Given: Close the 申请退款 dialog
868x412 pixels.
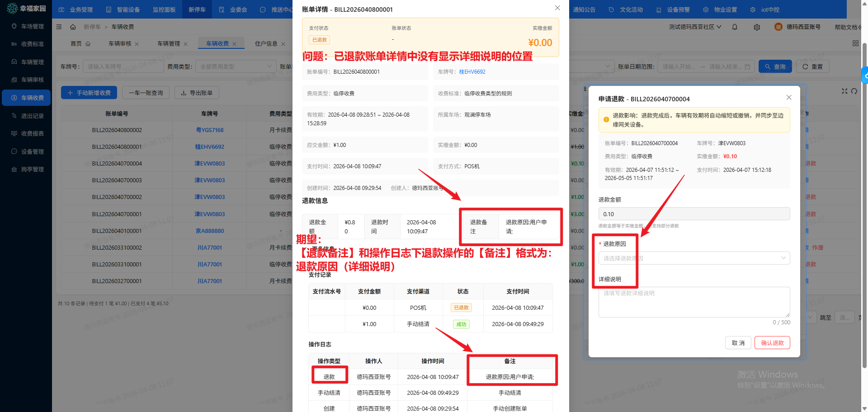Looking at the screenshot, I should coord(789,98).
